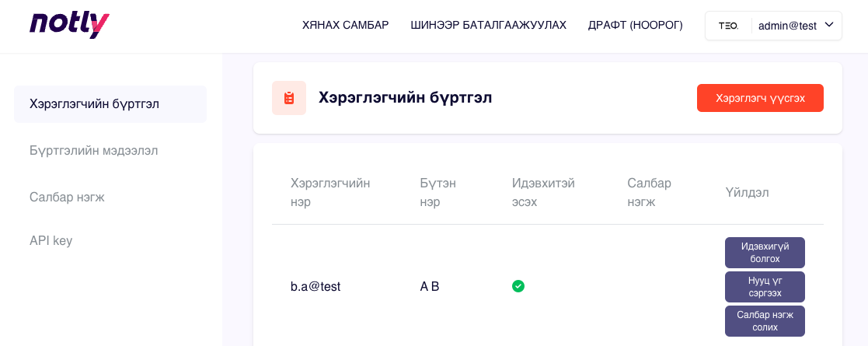
Task: Expand the admin@test account dropdown
Action: point(787,26)
